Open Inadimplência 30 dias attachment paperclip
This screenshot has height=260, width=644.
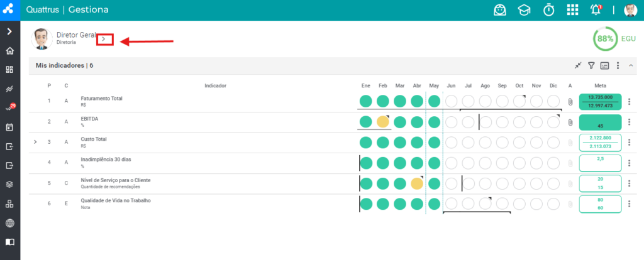pyautogui.click(x=570, y=163)
